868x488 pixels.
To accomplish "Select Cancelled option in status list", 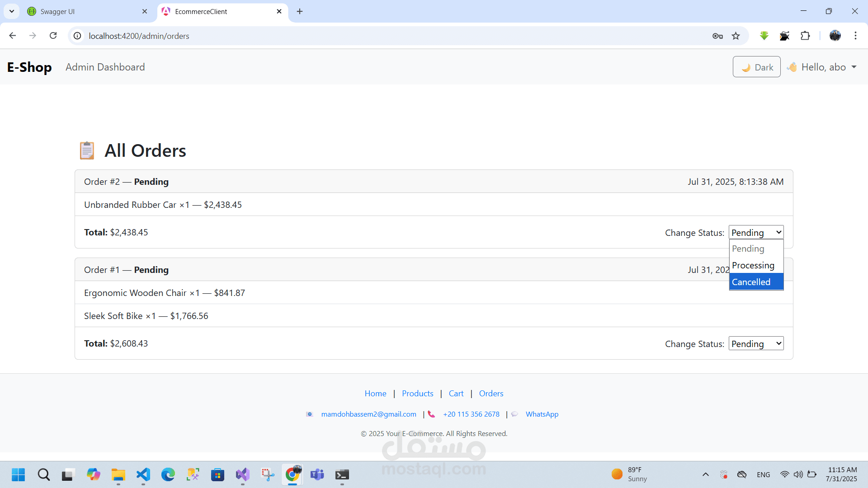I will tap(755, 282).
